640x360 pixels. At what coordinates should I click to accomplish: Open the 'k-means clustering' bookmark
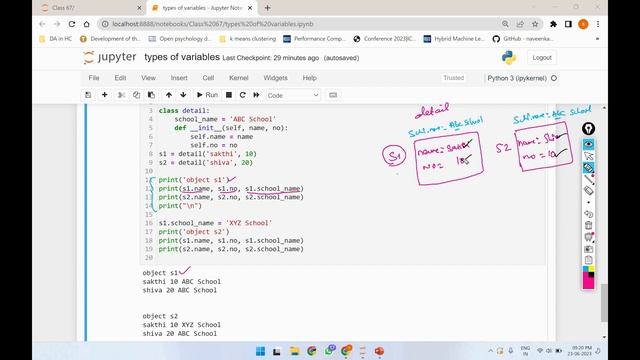pyautogui.click(x=247, y=39)
